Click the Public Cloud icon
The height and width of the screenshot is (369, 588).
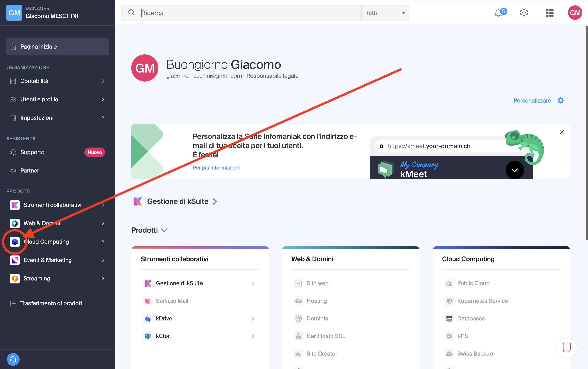pyautogui.click(x=449, y=283)
